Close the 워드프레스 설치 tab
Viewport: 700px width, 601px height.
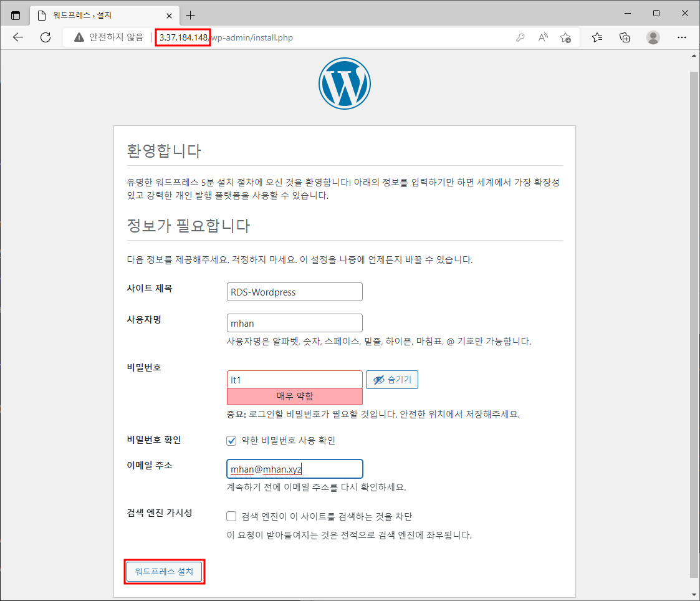(169, 16)
